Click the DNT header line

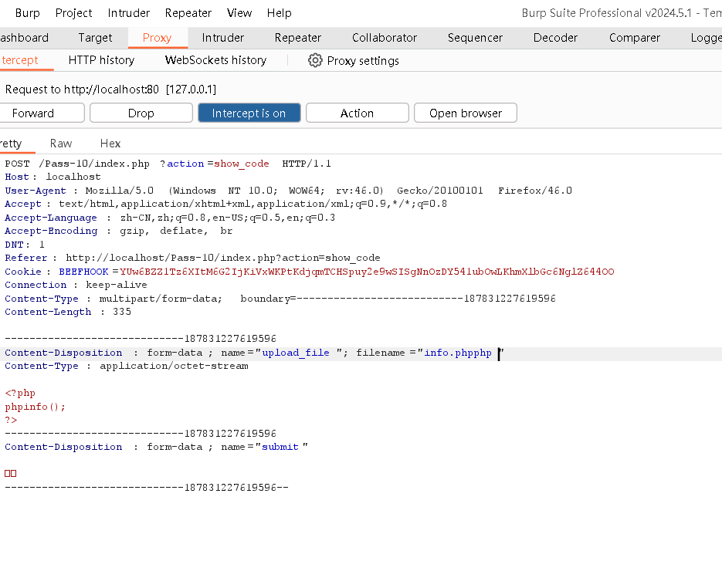tap(25, 245)
